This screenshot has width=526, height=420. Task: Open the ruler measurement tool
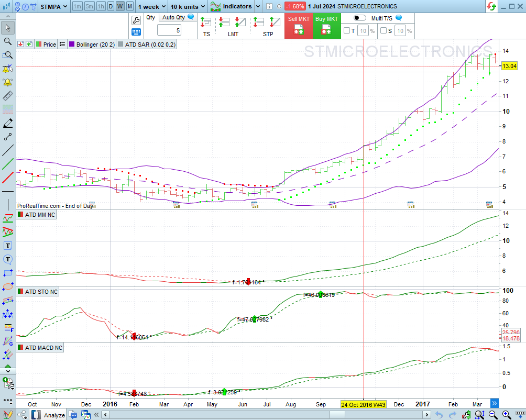pyautogui.click(x=8, y=95)
